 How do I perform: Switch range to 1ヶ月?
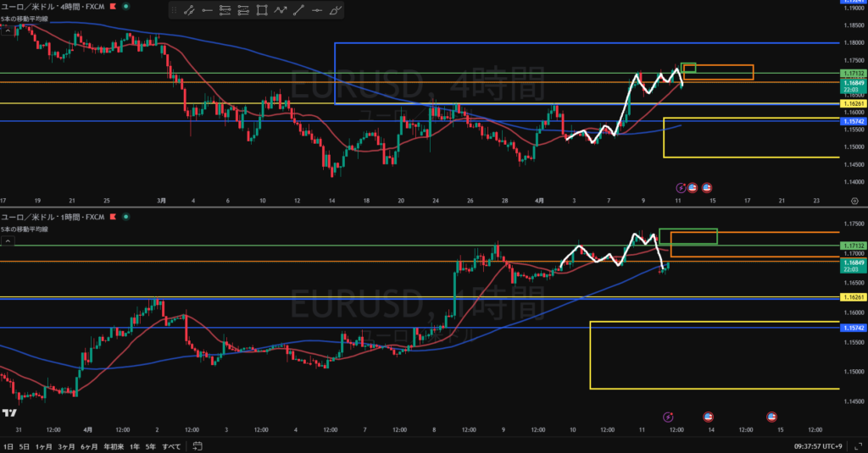45,445
